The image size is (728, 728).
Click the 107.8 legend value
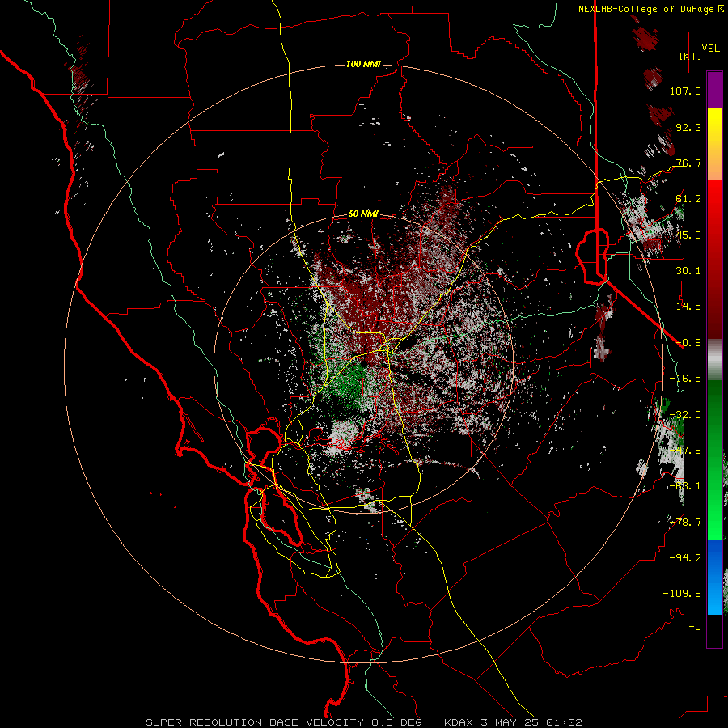pos(685,91)
